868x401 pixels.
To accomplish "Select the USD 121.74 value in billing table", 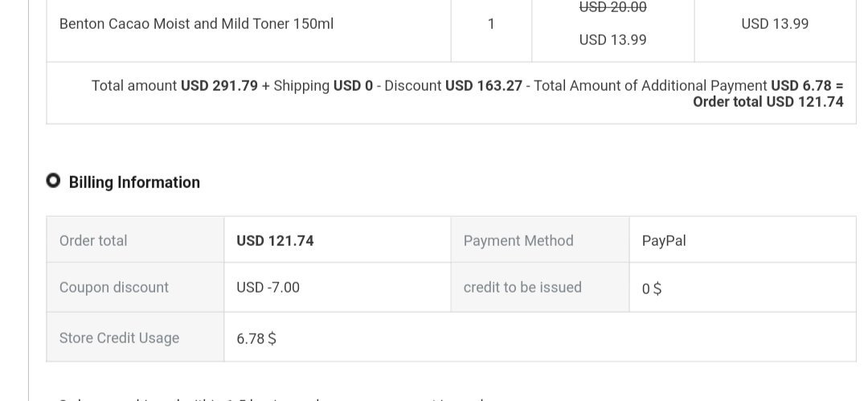I will click(275, 240).
